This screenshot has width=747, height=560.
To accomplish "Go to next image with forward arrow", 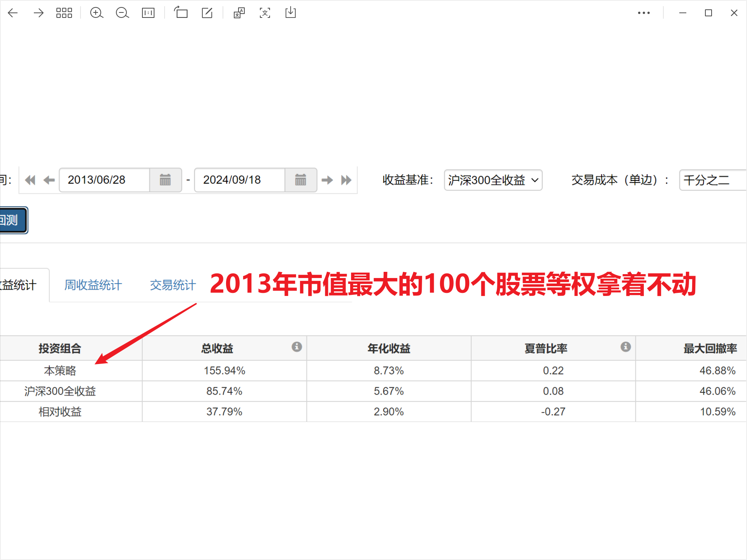I will (39, 13).
